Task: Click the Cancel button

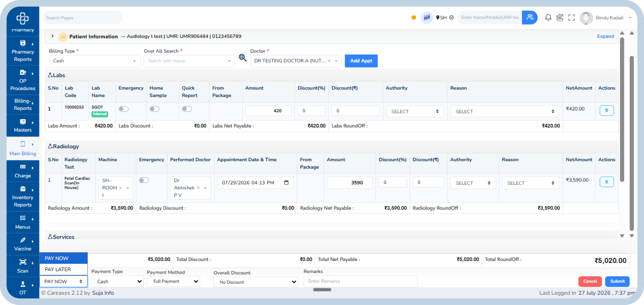Action: coord(590,281)
